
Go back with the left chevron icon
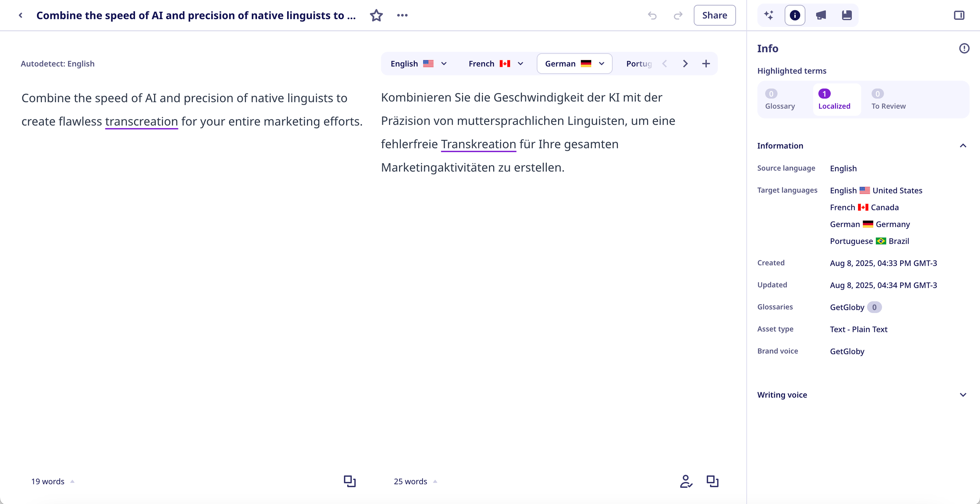coord(21,15)
